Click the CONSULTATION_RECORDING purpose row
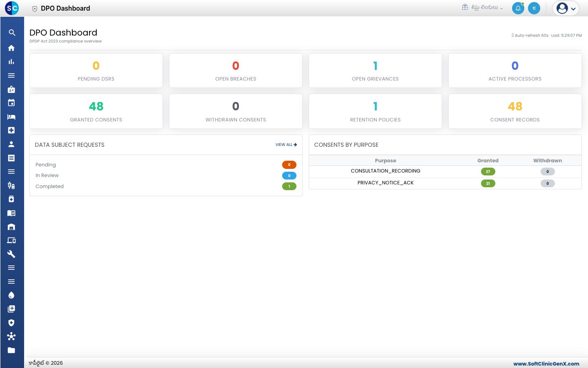Viewport: 588px width, 368px height. pos(445,171)
